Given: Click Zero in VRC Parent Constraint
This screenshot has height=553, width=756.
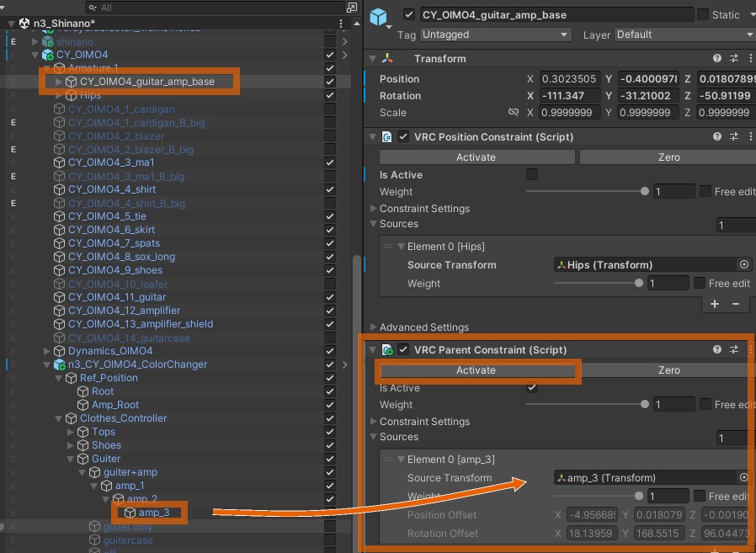Looking at the screenshot, I should 669,370.
